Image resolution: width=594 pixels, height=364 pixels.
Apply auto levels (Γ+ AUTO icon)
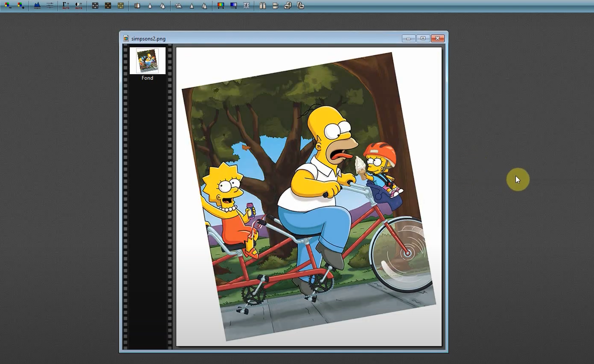click(x=66, y=6)
